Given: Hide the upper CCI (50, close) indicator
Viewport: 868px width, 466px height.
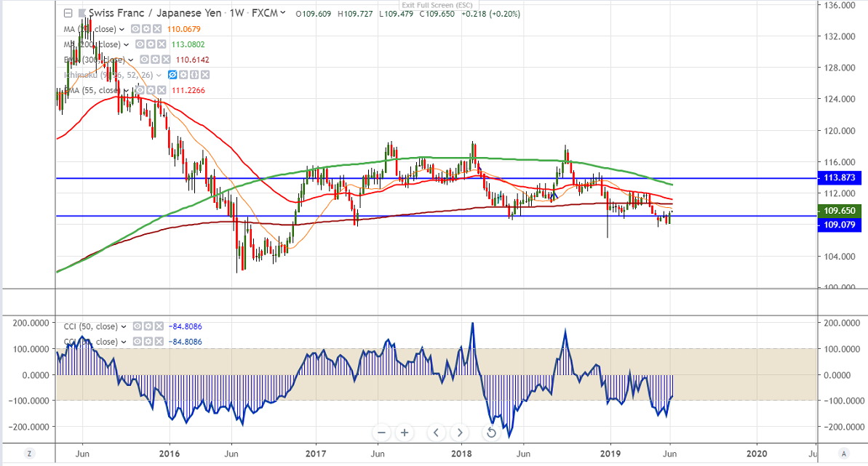Looking at the screenshot, I should point(138,326).
